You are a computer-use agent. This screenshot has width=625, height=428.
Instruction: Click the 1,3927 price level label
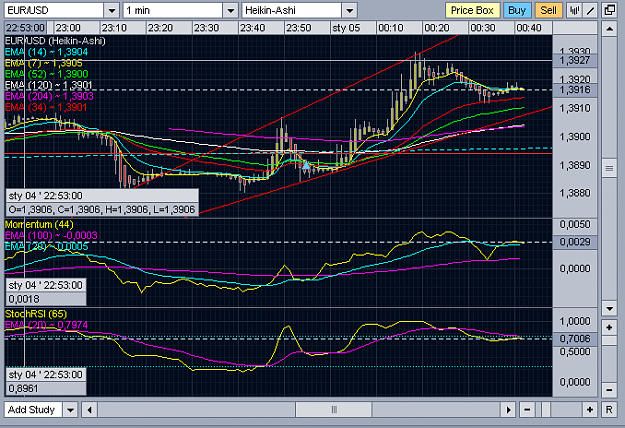(x=575, y=60)
